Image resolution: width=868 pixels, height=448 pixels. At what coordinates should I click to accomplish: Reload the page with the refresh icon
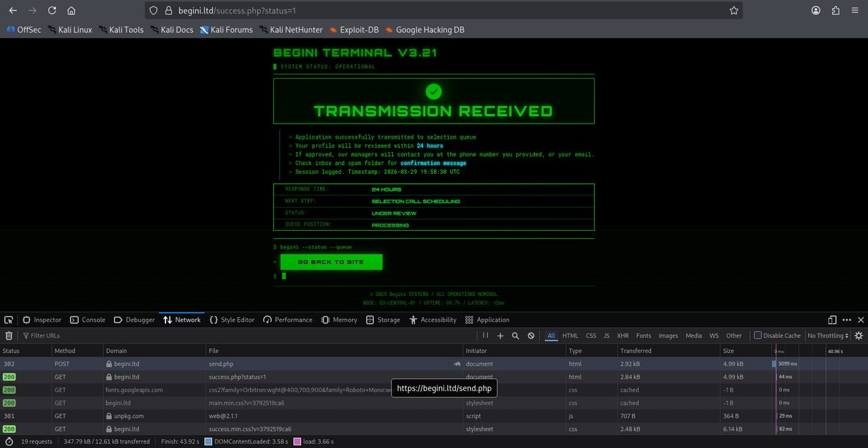coord(52,11)
